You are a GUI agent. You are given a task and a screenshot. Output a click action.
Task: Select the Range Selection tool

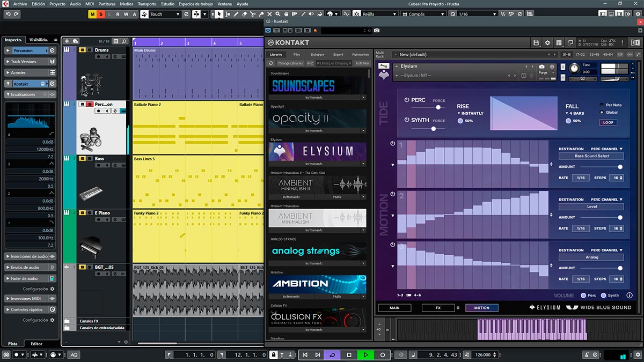pos(228,14)
